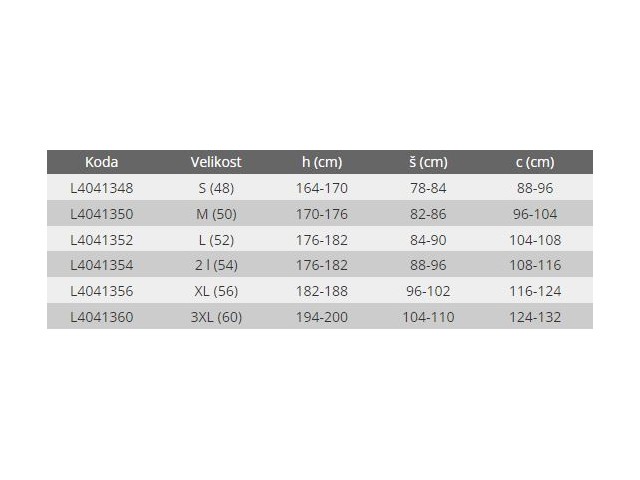Image resolution: width=640 pixels, height=480 pixels.
Task: Click the S (48) size cell
Action: point(216,188)
